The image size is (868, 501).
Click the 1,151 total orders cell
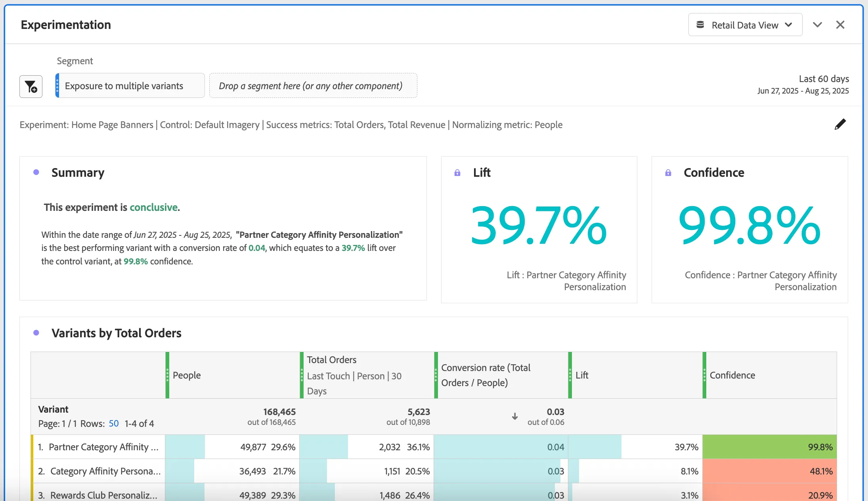[367, 471]
